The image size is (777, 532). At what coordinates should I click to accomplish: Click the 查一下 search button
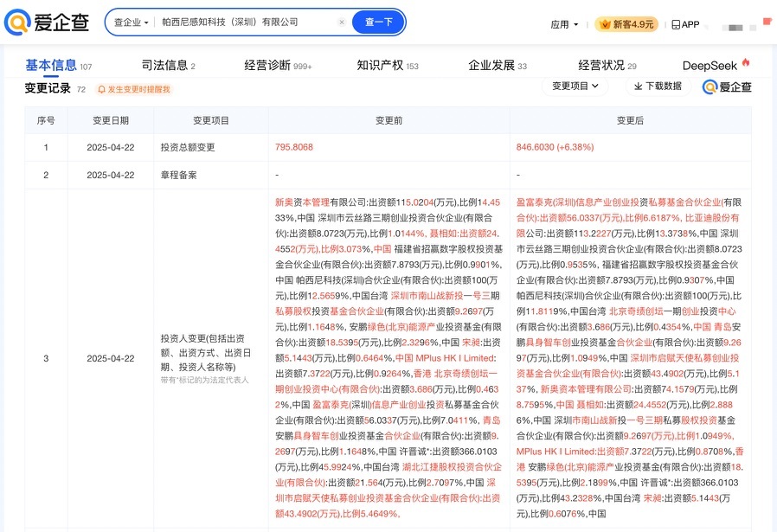click(x=379, y=22)
